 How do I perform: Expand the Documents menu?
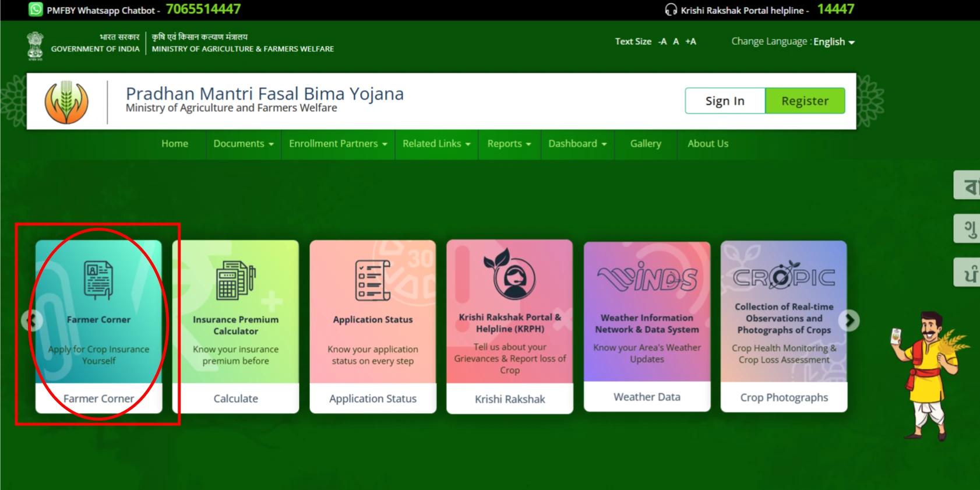tap(244, 143)
